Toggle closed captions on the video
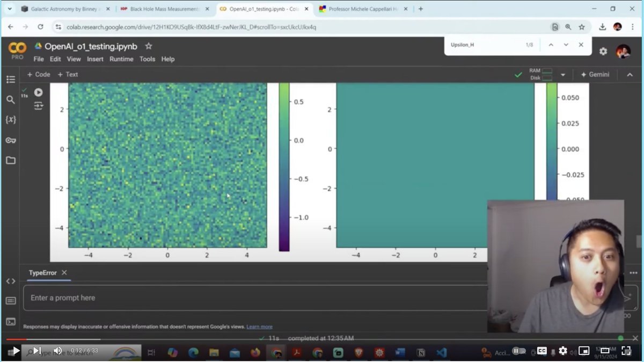 coord(542,351)
